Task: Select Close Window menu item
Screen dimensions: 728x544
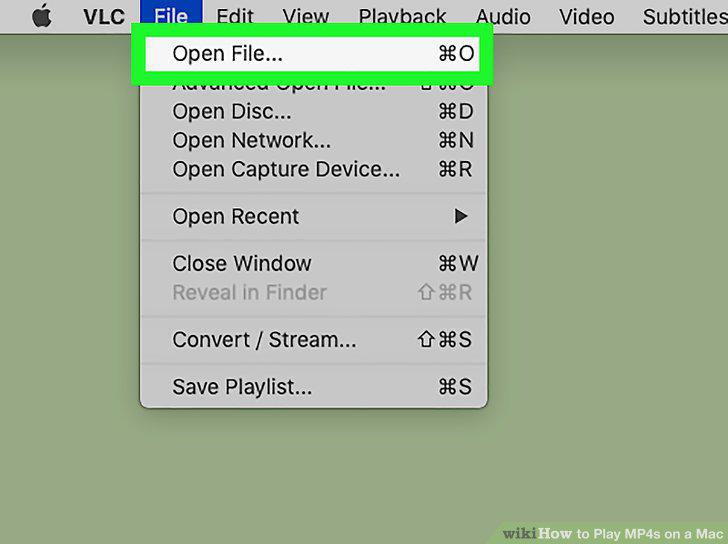Action: (313, 264)
